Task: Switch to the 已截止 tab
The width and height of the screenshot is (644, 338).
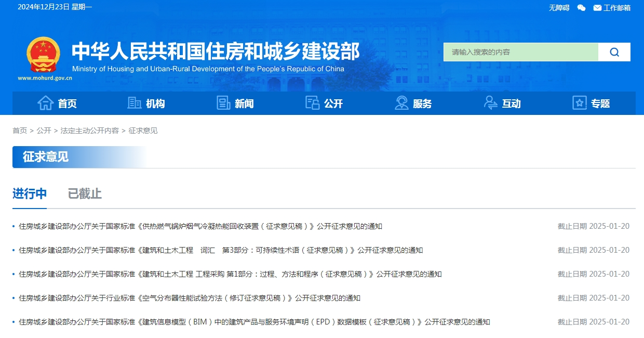Action: pyautogui.click(x=85, y=194)
